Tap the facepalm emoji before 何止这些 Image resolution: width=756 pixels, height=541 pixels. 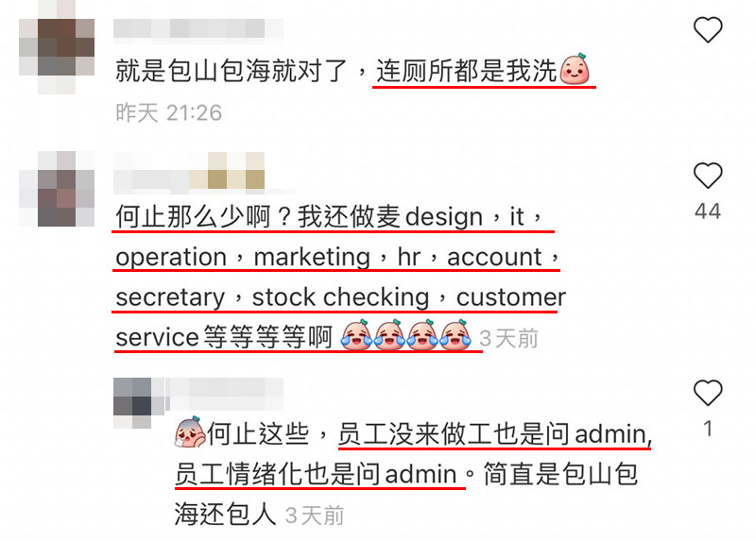click(189, 432)
